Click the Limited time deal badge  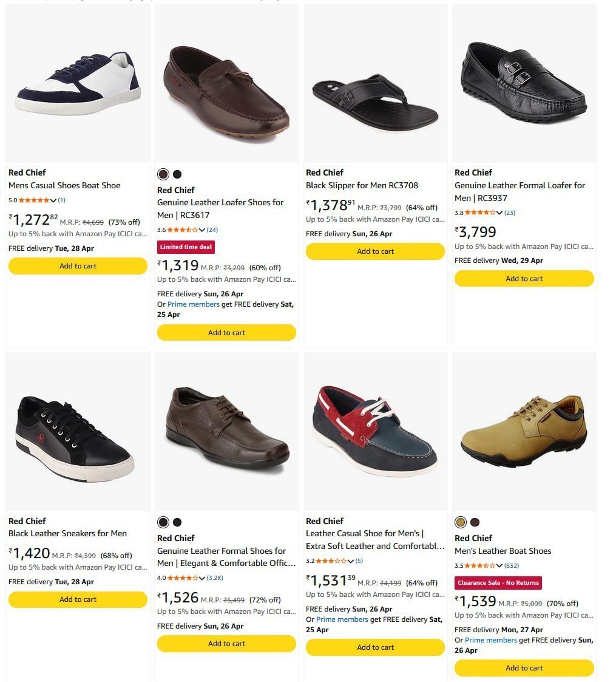tap(186, 247)
